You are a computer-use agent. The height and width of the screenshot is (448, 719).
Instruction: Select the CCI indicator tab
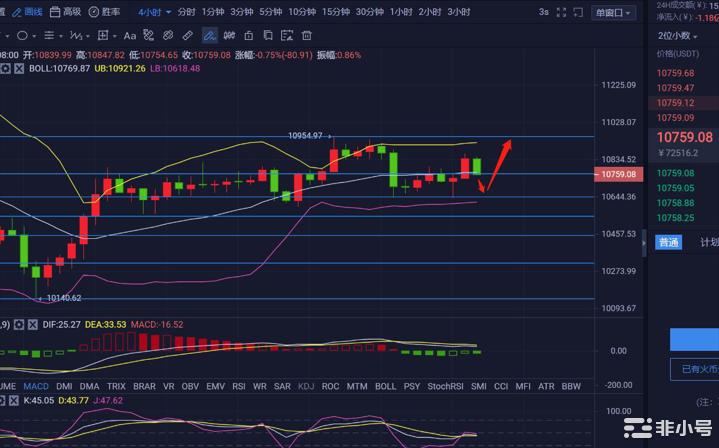501,387
